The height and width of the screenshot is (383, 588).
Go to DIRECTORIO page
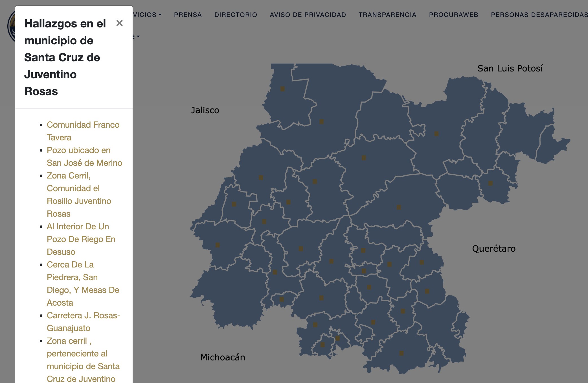coord(236,15)
